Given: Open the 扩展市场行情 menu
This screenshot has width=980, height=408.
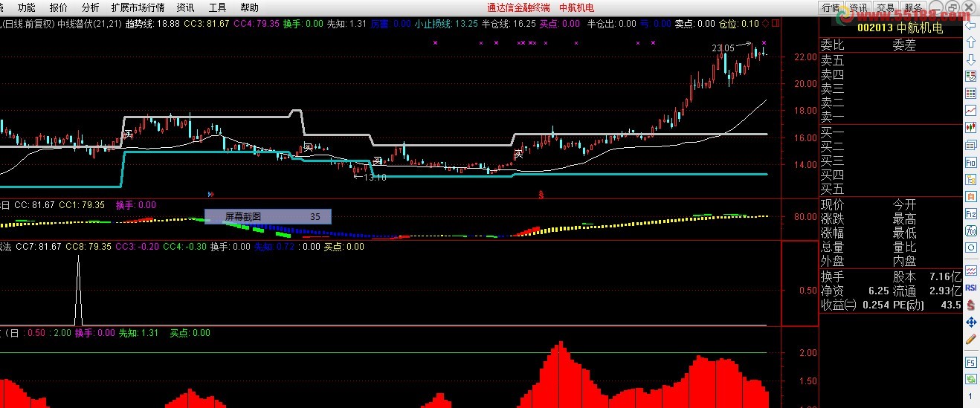Looking at the screenshot, I should click(x=138, y=7).
